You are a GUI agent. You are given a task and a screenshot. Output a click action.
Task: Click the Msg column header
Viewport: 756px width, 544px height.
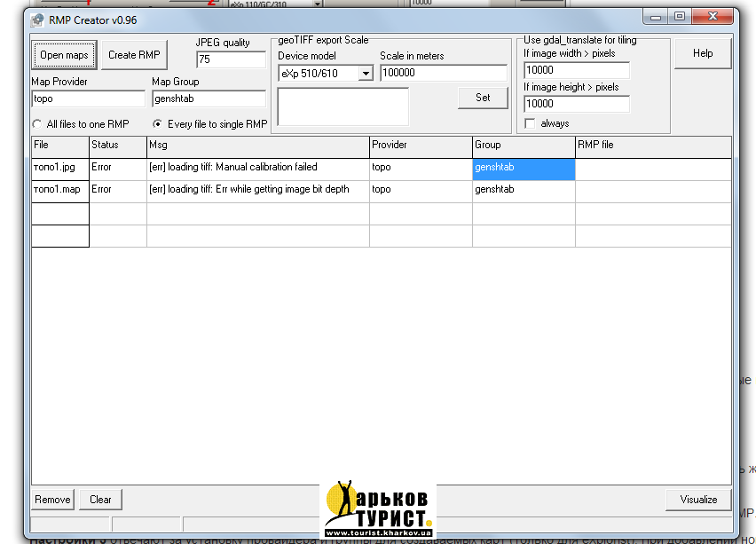point(257,145)
